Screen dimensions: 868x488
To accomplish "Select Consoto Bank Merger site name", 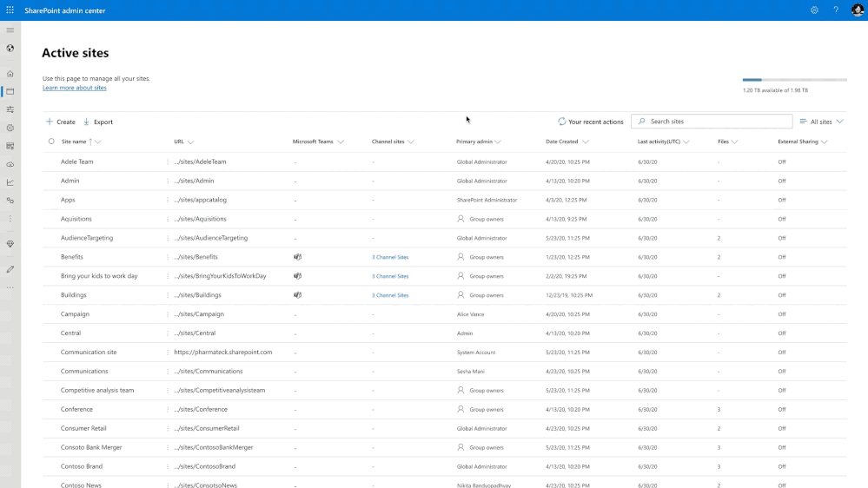I will [x=91, y=447].
